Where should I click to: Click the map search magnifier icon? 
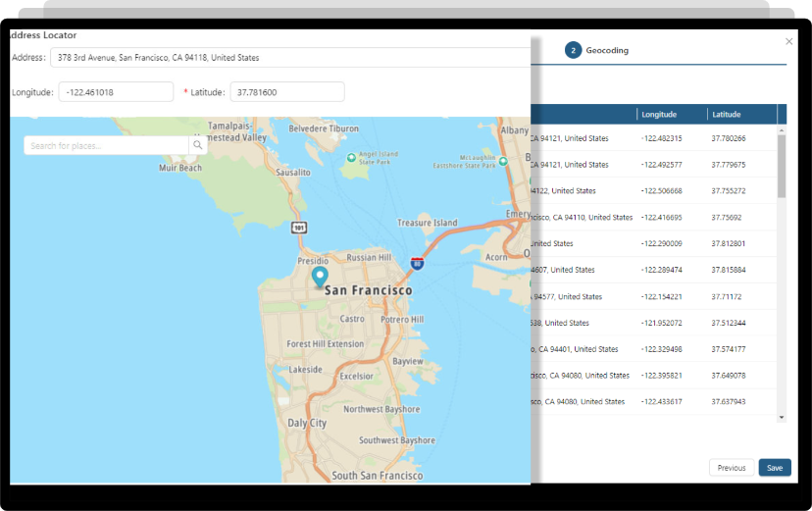[198, 145]
